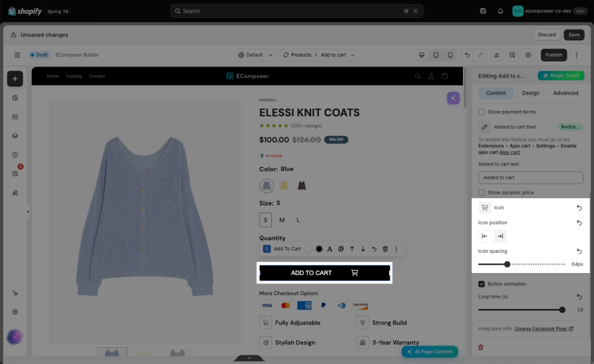Open the more options kebab beside Publish

tap(577, 55)
